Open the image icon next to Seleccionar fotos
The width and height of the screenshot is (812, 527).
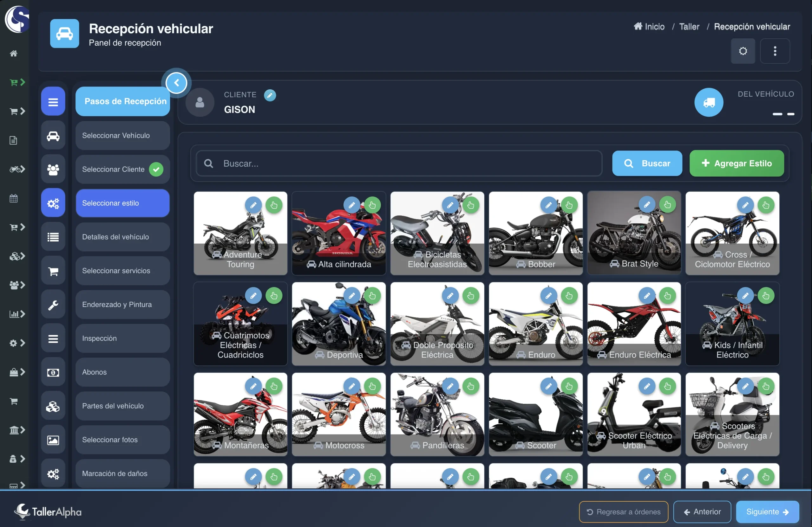point(53,440)
